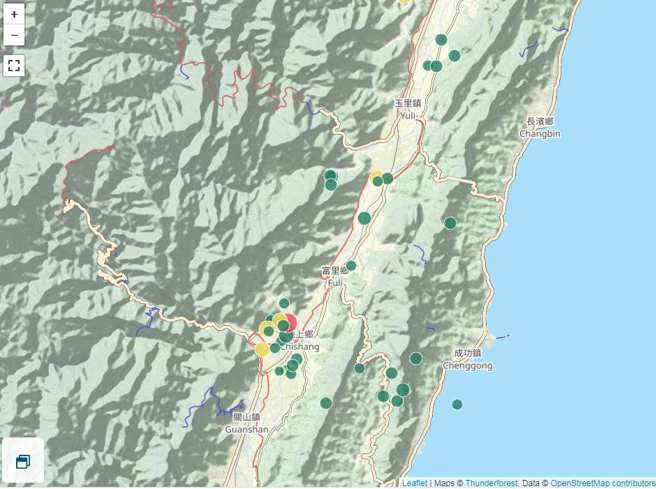Click the Guanshan town label
The width and height of the screenshot is (656, 489).
pos(246,424)
